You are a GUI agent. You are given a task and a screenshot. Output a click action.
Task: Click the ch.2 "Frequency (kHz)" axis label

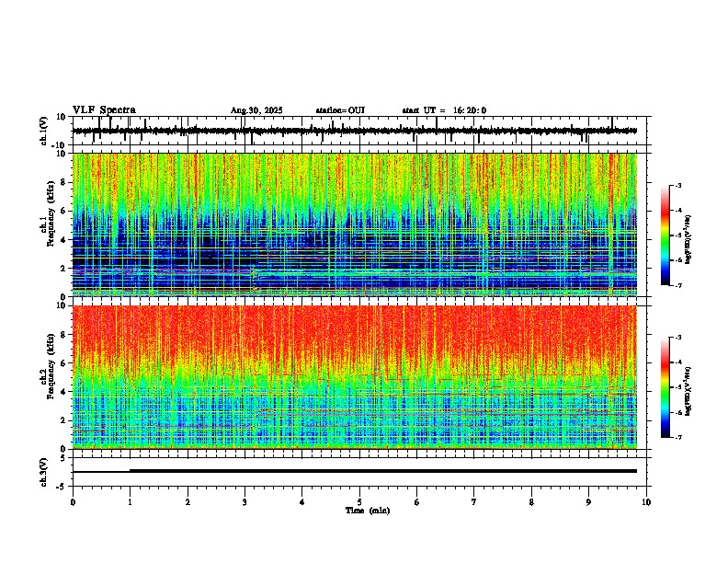[x=51, y=366]
